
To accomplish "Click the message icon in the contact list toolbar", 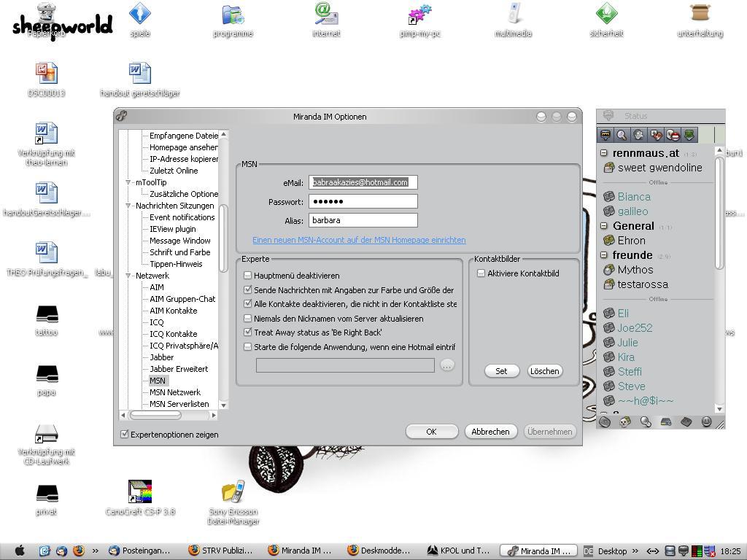I will coord(605,135).
